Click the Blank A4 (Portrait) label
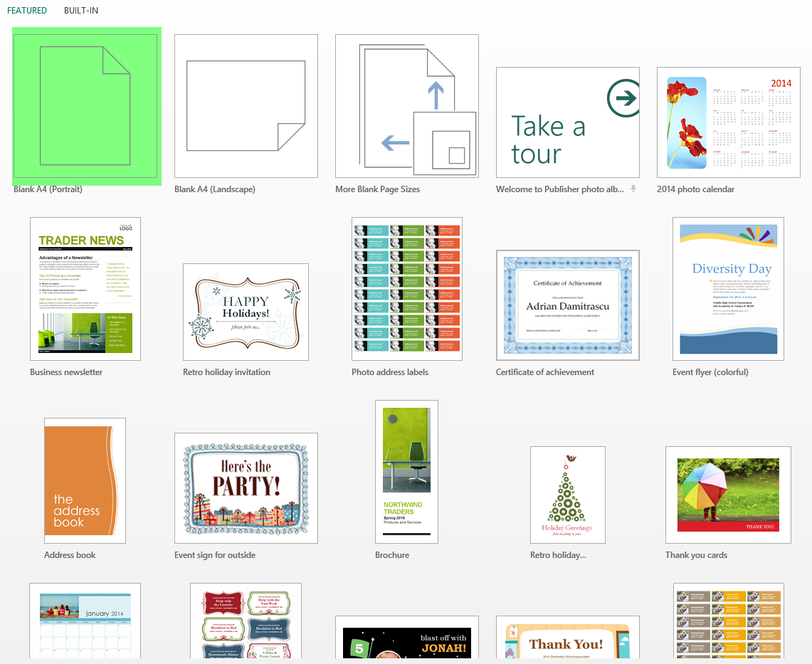Image resolution: width=812 pixels, height=664 pixels. (48, 189)
